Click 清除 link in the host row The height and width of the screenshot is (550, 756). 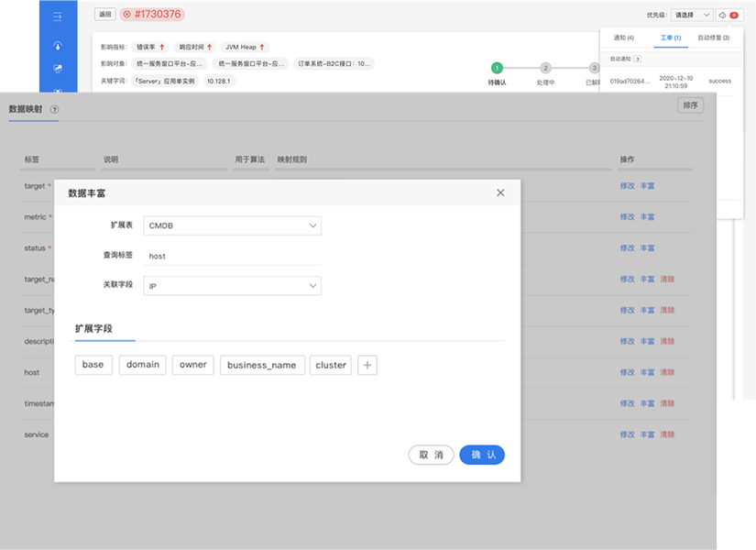(667, 372)
